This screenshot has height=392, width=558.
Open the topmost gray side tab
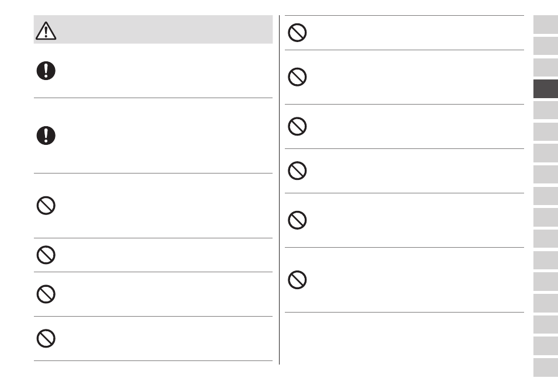coord(546,25)
